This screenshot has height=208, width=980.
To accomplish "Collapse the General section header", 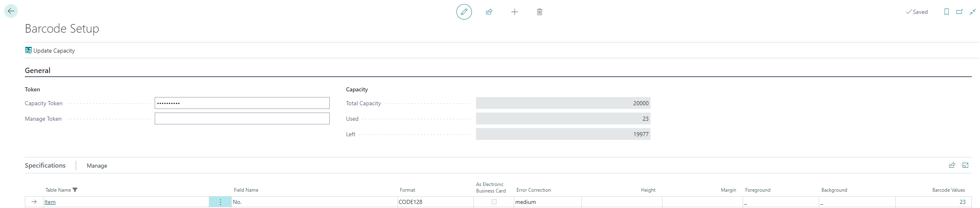I will (x=37, y=71).
